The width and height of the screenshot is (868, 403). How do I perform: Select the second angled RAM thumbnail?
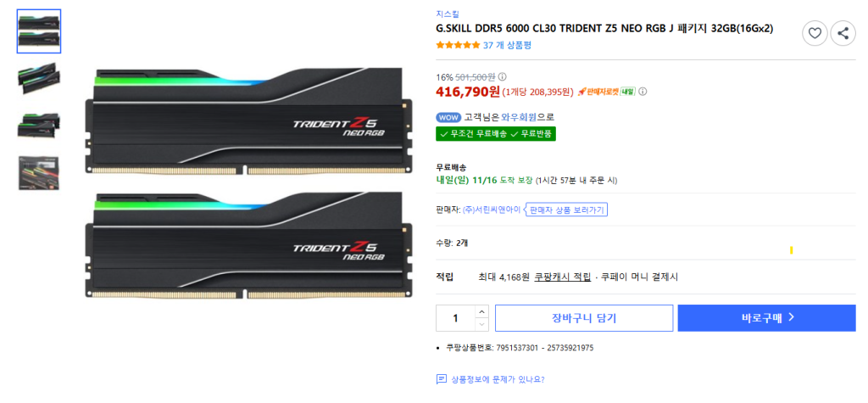tap(39, 77)
